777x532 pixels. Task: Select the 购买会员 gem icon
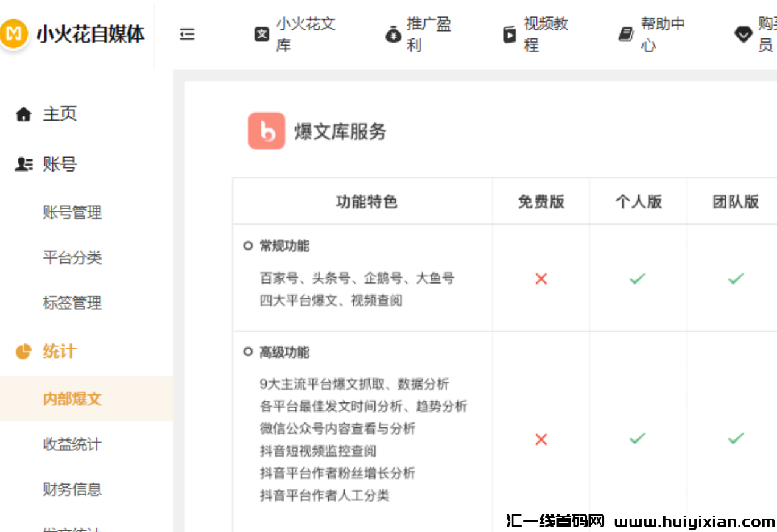(x=743, y=35)
